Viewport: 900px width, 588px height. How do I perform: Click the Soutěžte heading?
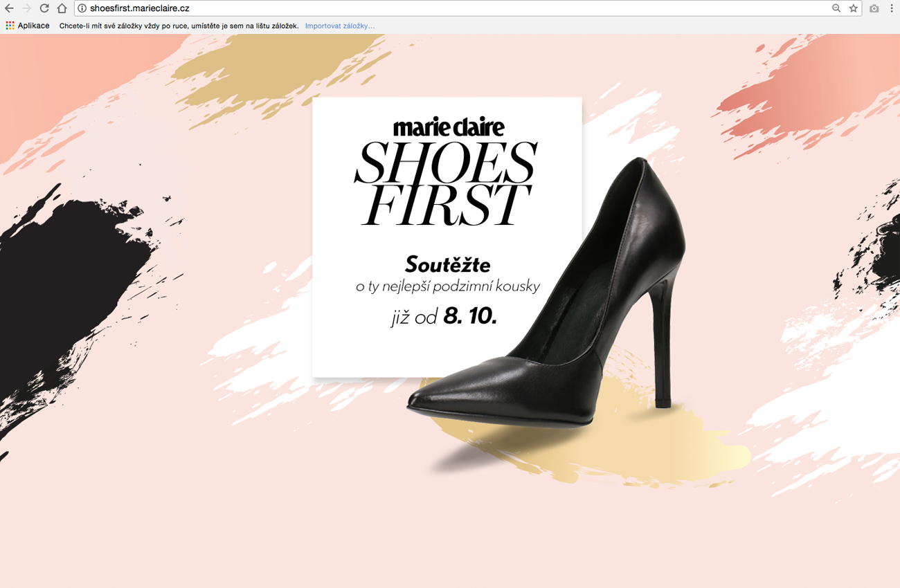click(447, 264)
